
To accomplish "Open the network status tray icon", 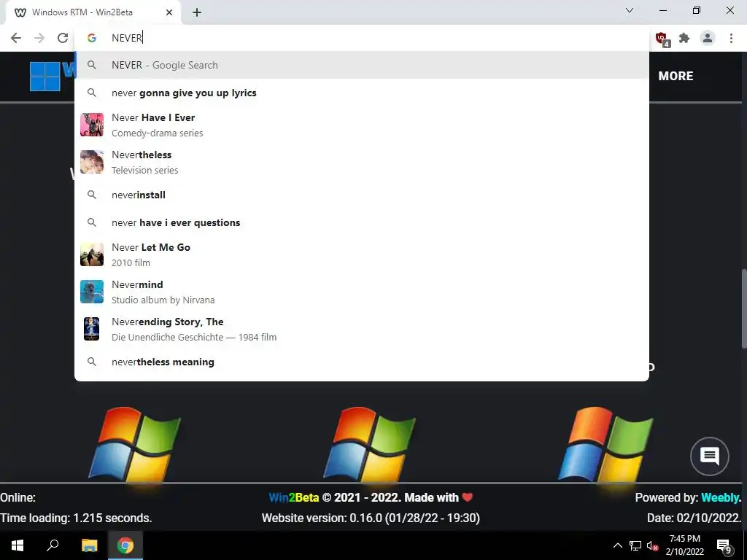I will point(635,545).
